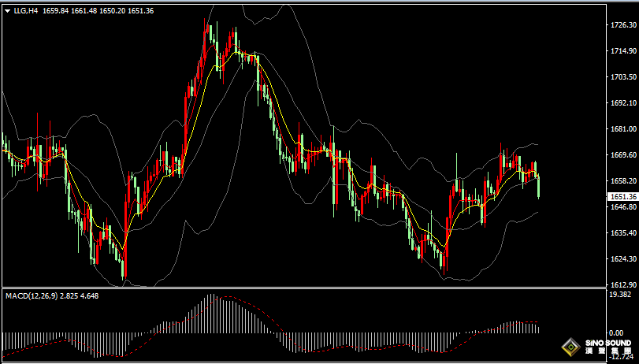Image resolution: width=639 pixels, height=364 pixels.
Task: Click the 0.00 MACD zero level label
Action: (x=616, y=333)
